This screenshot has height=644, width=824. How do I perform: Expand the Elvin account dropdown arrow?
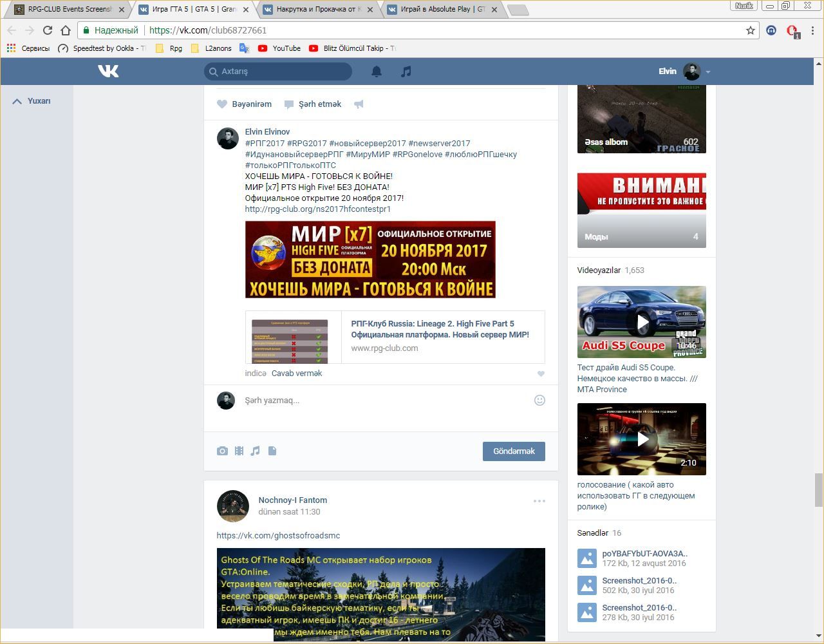click(707, 72)
